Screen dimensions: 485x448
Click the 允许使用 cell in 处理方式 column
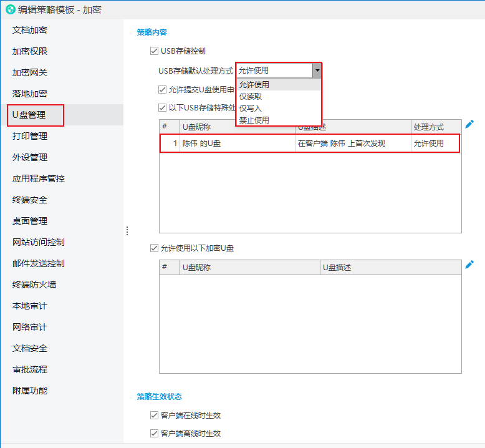click(435, 144)
